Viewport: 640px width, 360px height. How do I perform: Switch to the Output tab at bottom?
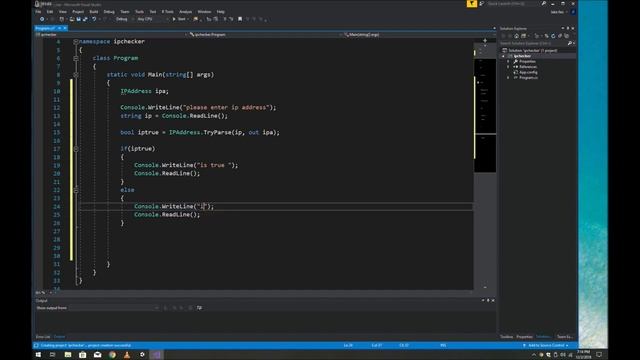[59, 337]
